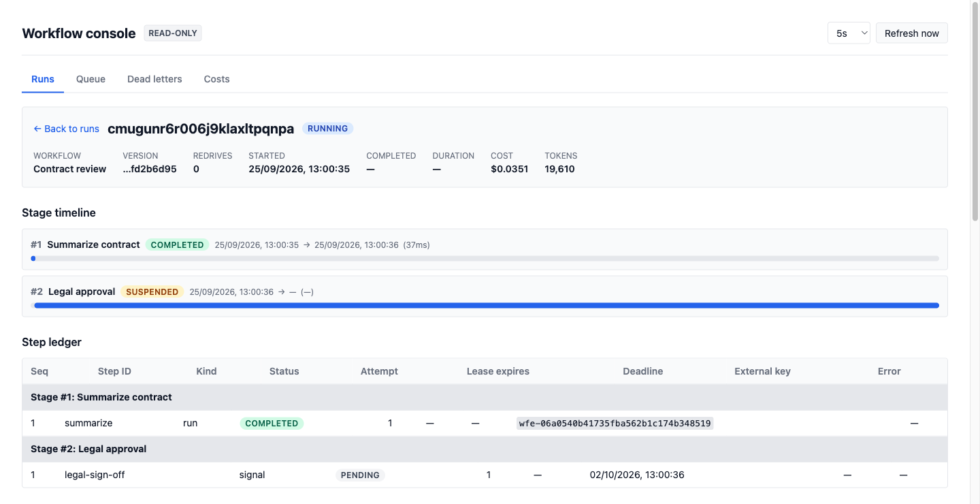Click the started time 25/09/2026, 13:00:35
Screen dimensions: 980x504
(299, 169)
